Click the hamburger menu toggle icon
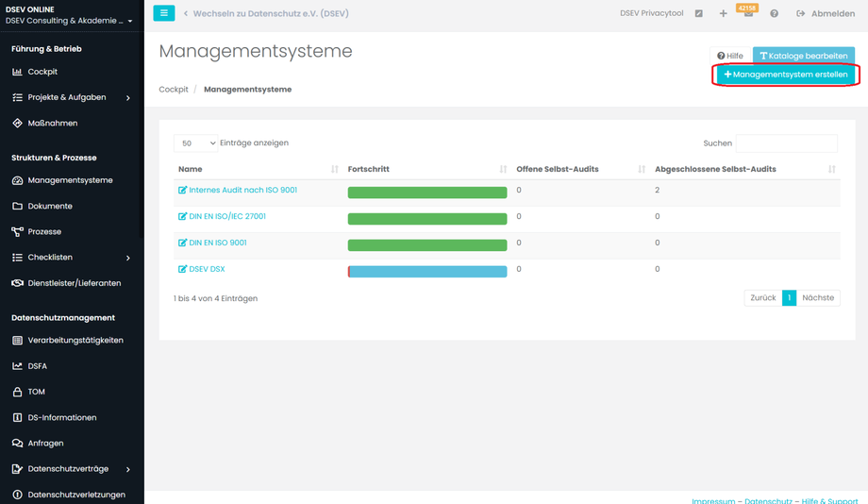 click(163, 13)
